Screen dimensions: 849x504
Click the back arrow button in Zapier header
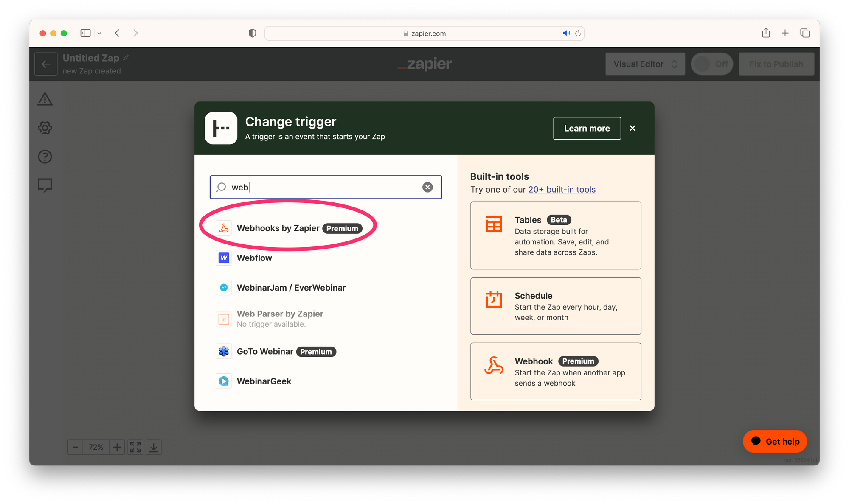[46, 64]
